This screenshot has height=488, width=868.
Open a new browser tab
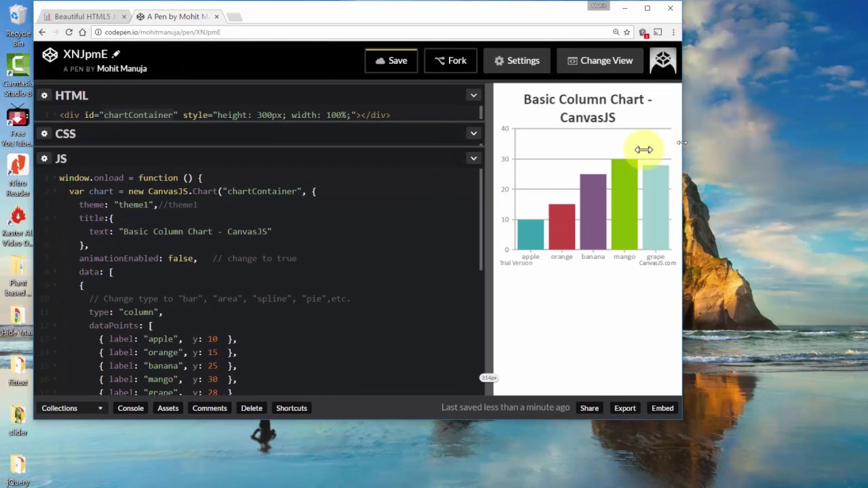coord(234,17)
